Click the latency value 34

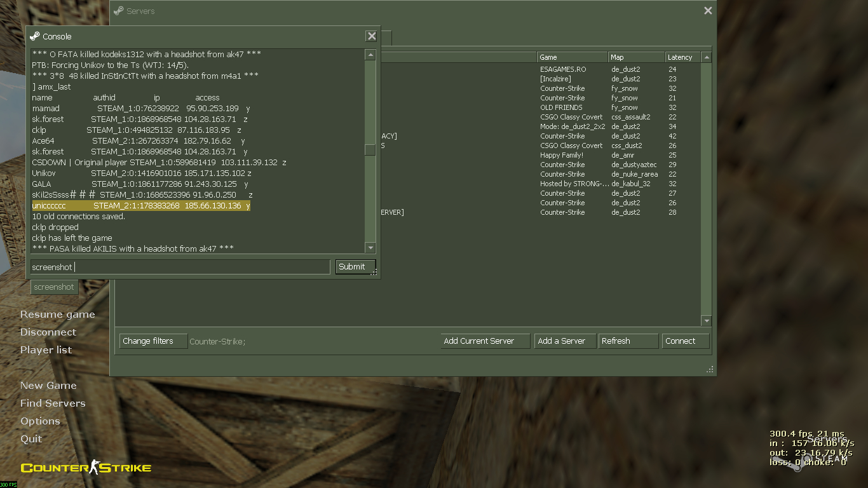[672, 126]
